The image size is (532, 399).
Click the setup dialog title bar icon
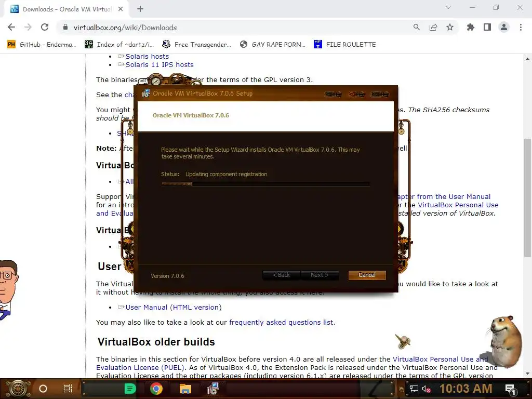point(145,94)
